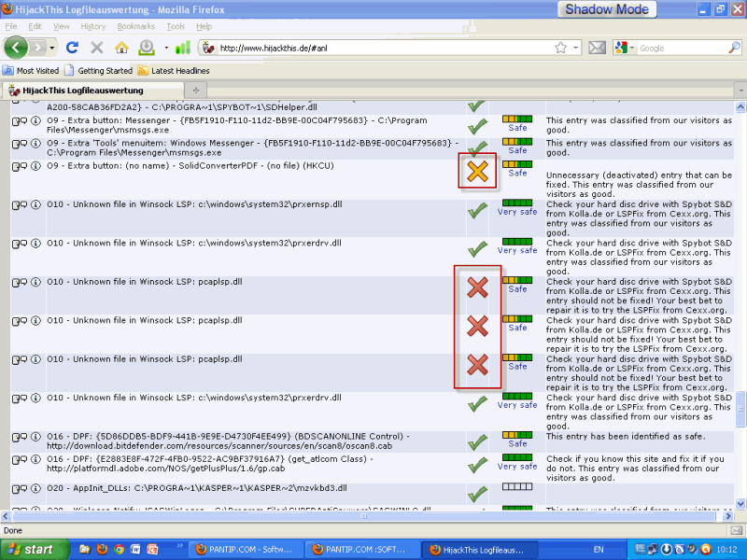Viewport: 747px width, 560px height.
Task: Launch Chrome from quick launch icons
Action: (119, 550)
